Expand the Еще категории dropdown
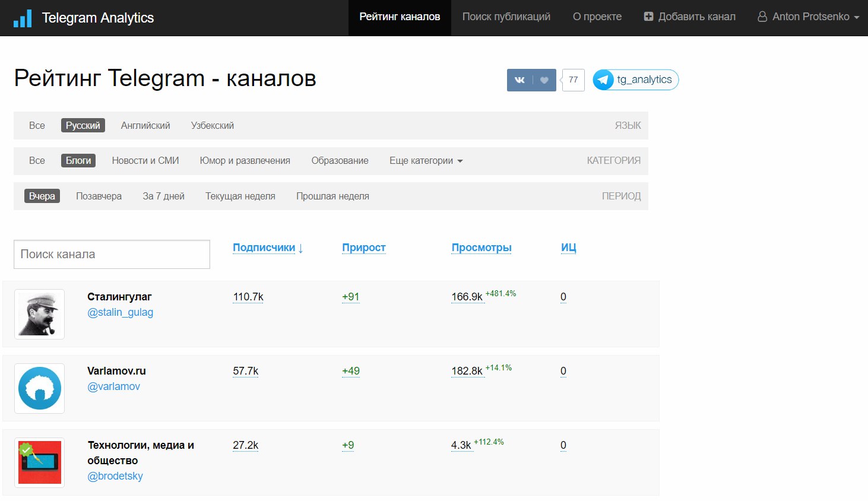The width and height of the screenshot is (868, 501). [426, 161]
